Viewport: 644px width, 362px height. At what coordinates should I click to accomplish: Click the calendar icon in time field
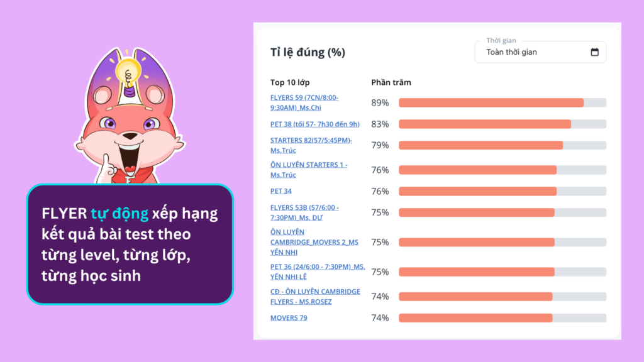pos(594,52)
